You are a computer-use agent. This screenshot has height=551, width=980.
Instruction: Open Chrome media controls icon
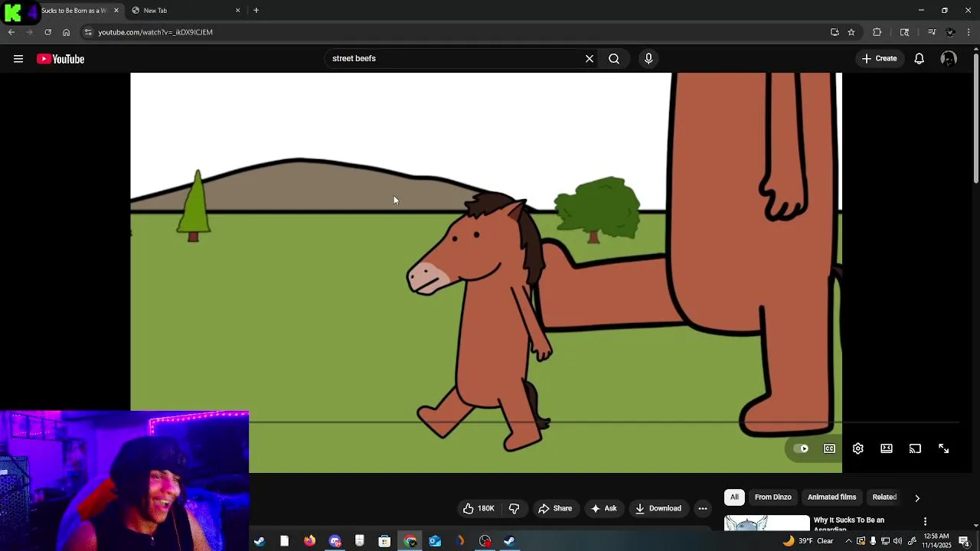tap(932, 32)
